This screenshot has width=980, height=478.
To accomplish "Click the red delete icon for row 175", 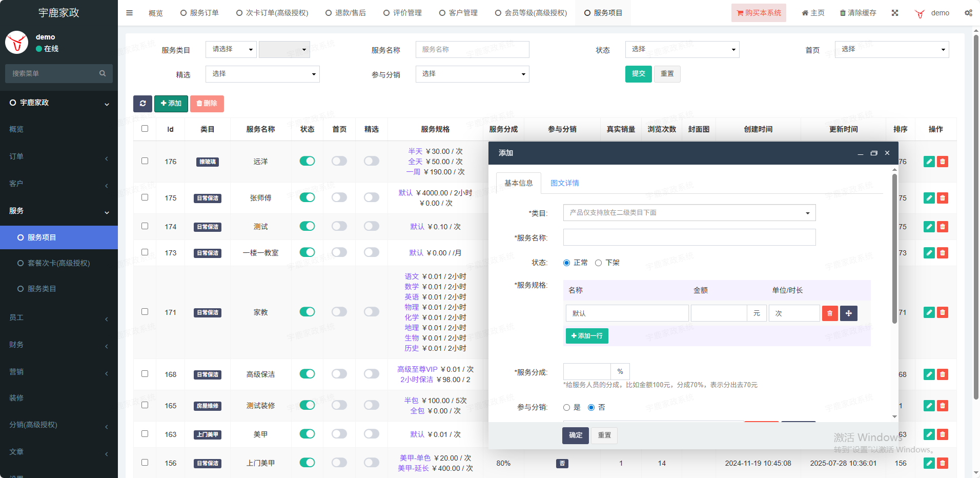I will [942, 198].
